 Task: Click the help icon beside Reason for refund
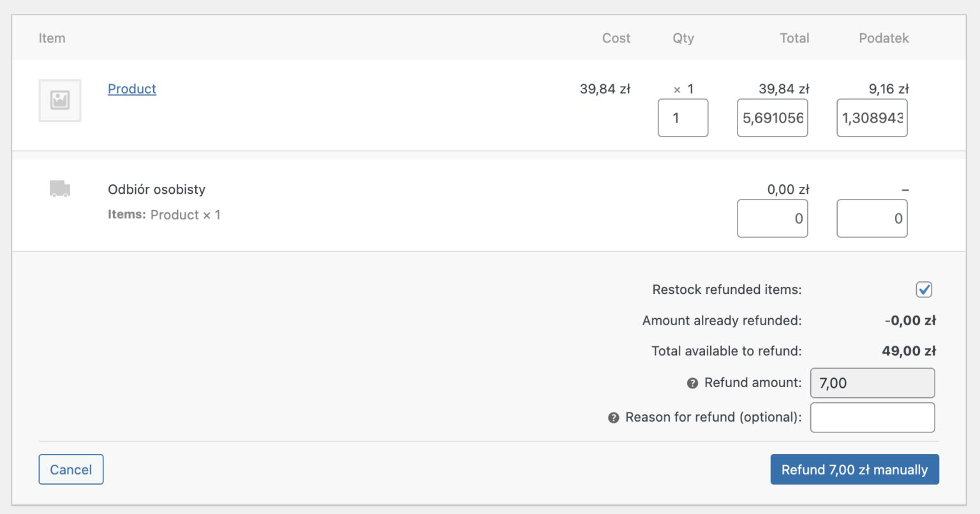[x=612, y=417]
